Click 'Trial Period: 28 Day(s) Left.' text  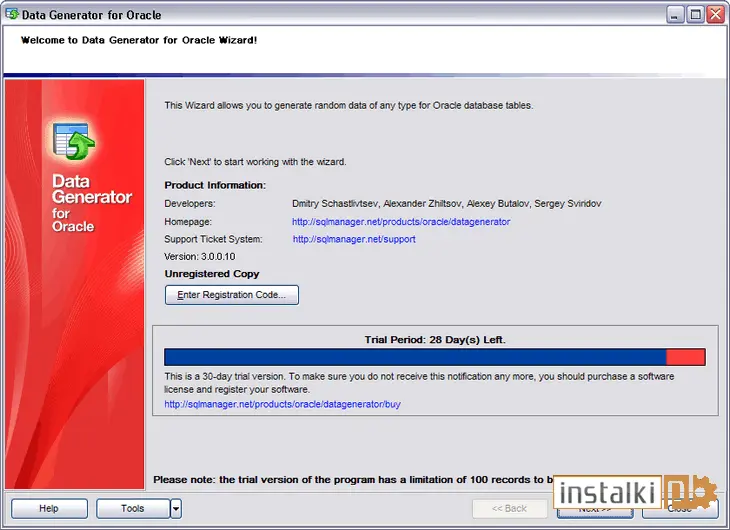(435, 340)
